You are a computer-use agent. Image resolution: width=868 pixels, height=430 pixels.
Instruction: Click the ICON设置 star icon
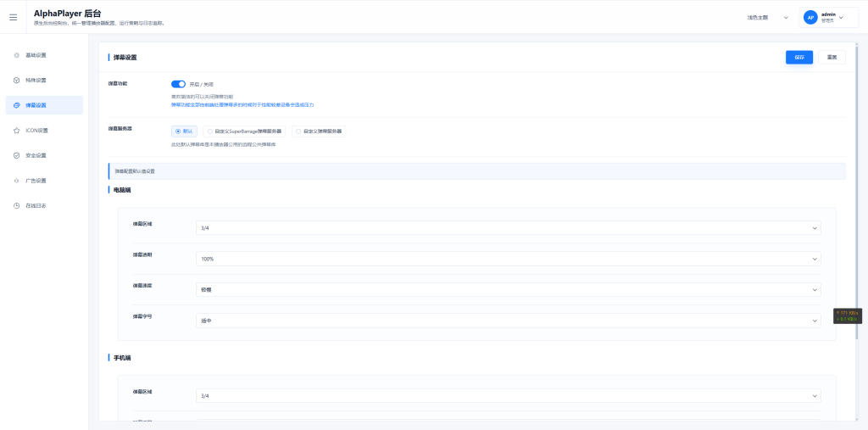click(x=17, y=131)
